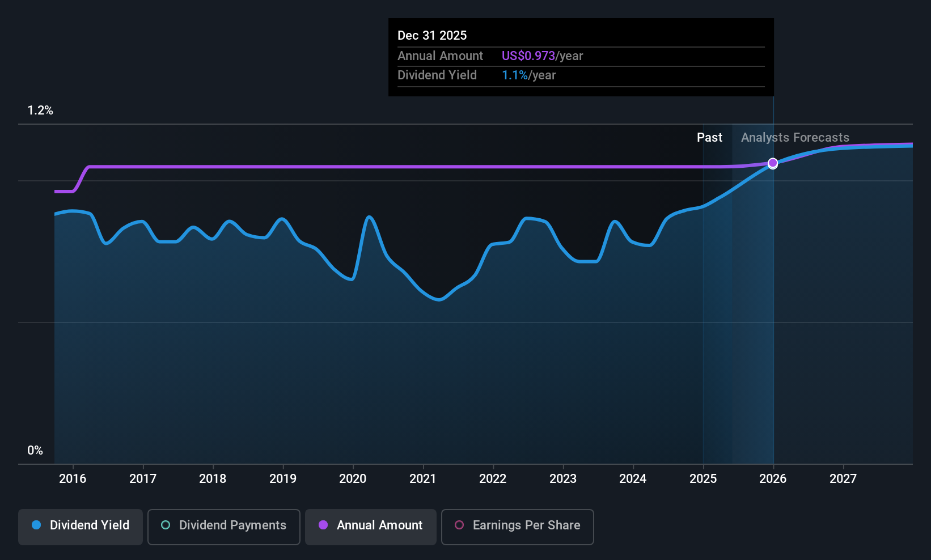The height and width of the screenshot is (560, 931).
Task: Toggle the Dividend Yield series
Action: (x=81, y=527)
